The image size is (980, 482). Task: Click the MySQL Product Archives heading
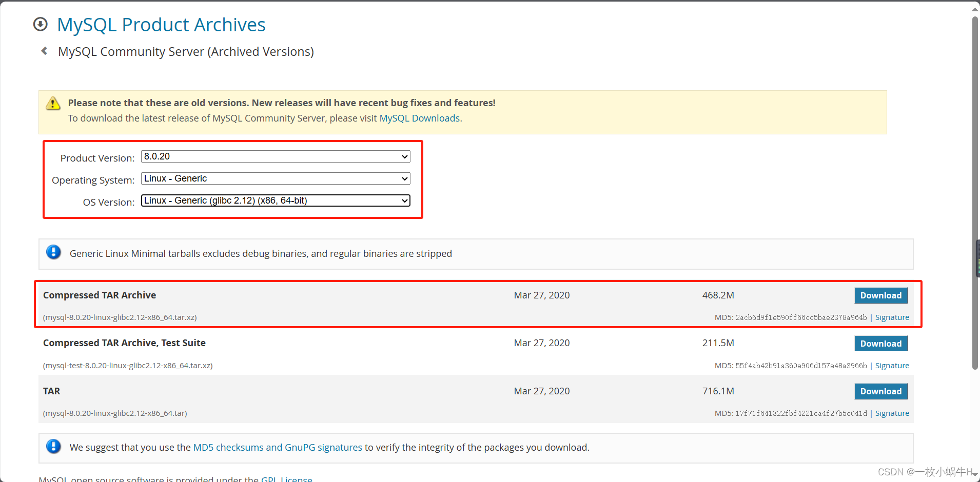click(161, 25)
